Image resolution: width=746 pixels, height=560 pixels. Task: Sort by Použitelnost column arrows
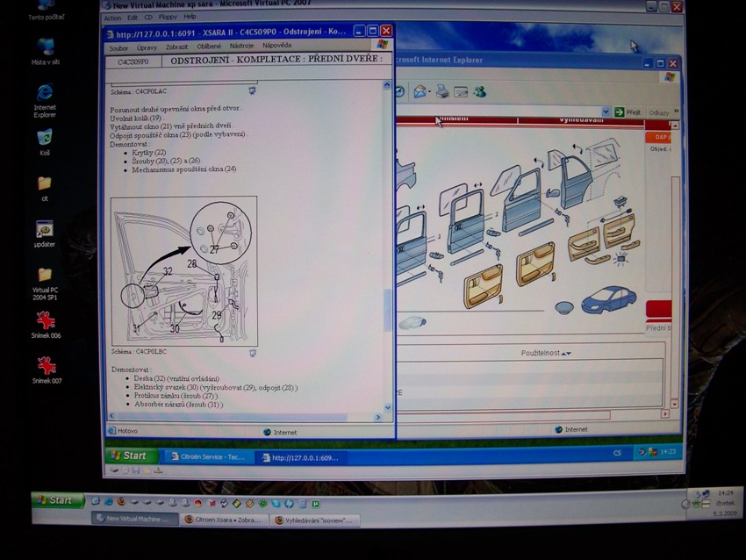[x=566, y=353]
